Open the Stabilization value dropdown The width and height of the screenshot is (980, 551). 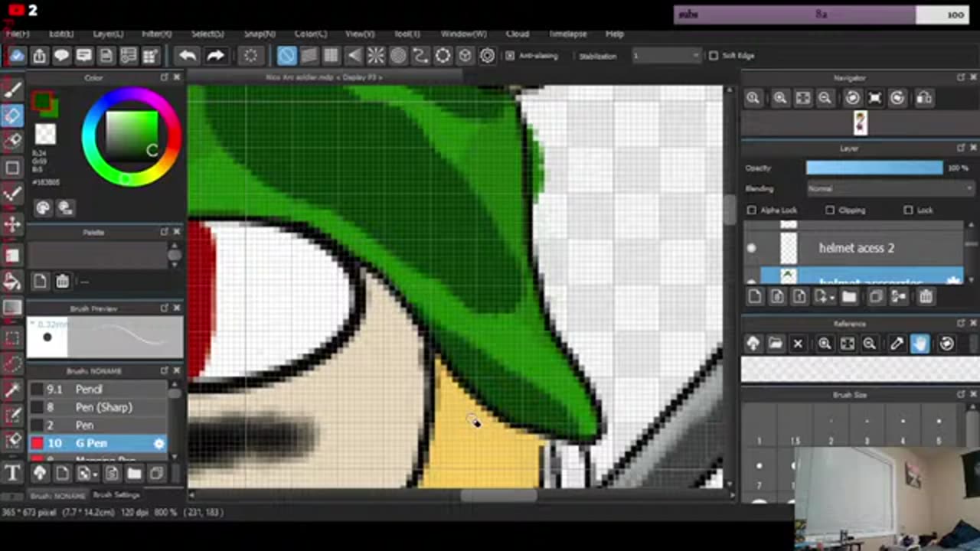pos(665,56)
